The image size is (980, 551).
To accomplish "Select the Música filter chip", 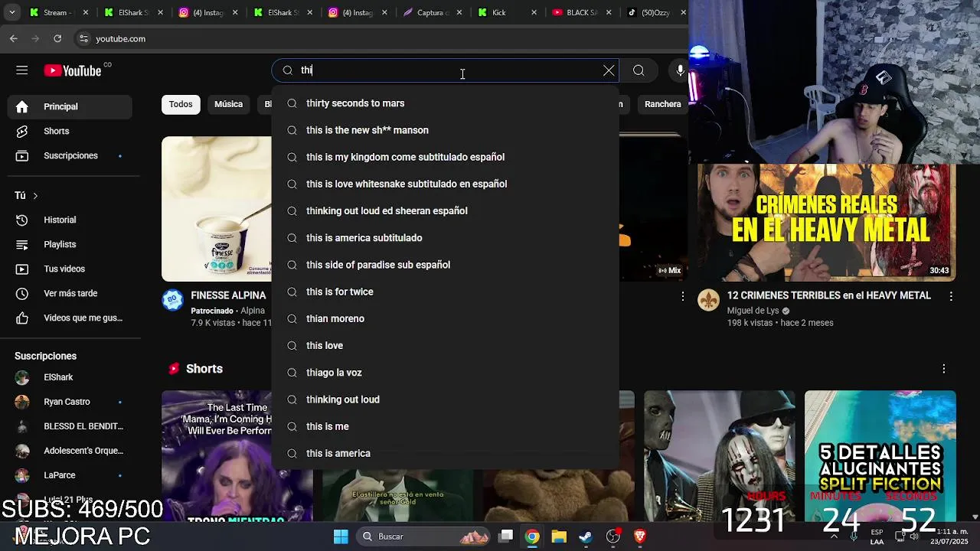I will point(228,104).
